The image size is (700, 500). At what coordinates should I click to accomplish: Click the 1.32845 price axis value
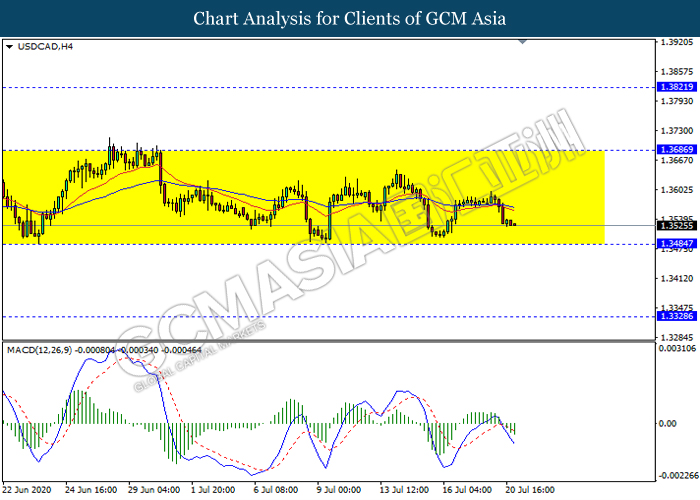point(677,338)
